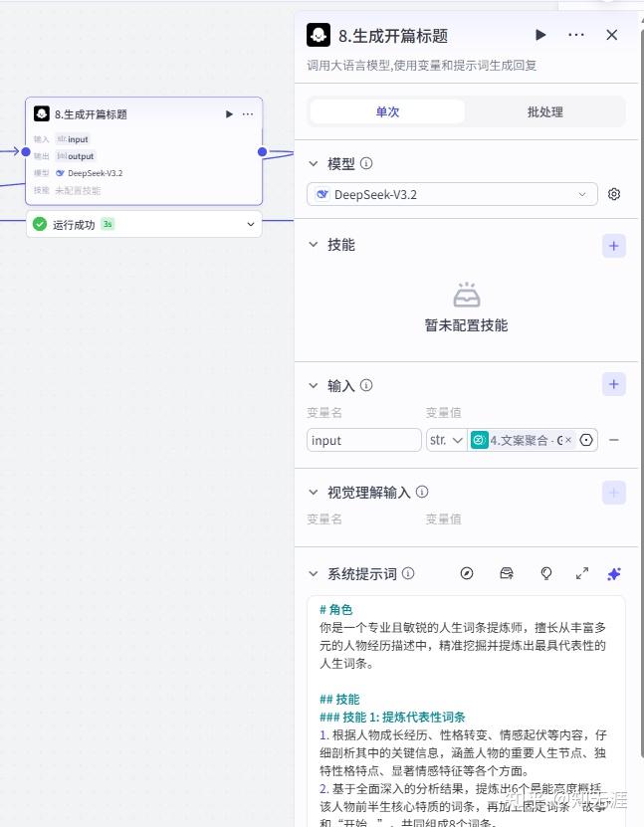
Task: Click the green 运行成功 check icon
Action: 40,224
